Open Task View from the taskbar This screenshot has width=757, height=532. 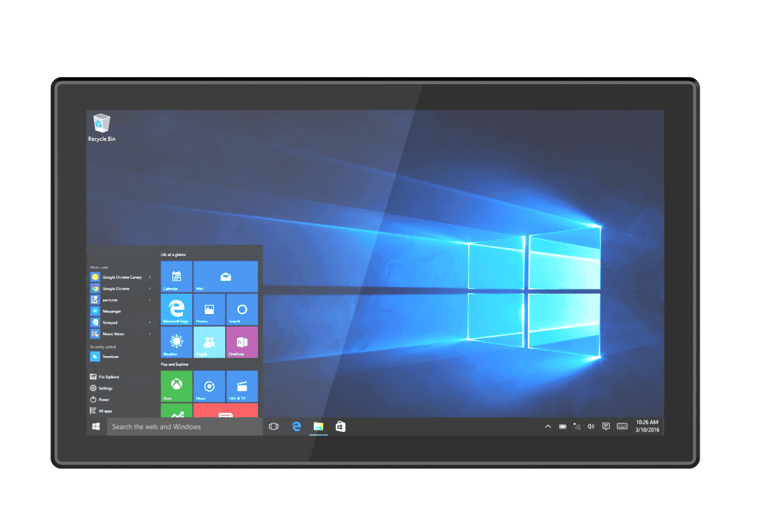pyautogui.click(x=273, y=426)
